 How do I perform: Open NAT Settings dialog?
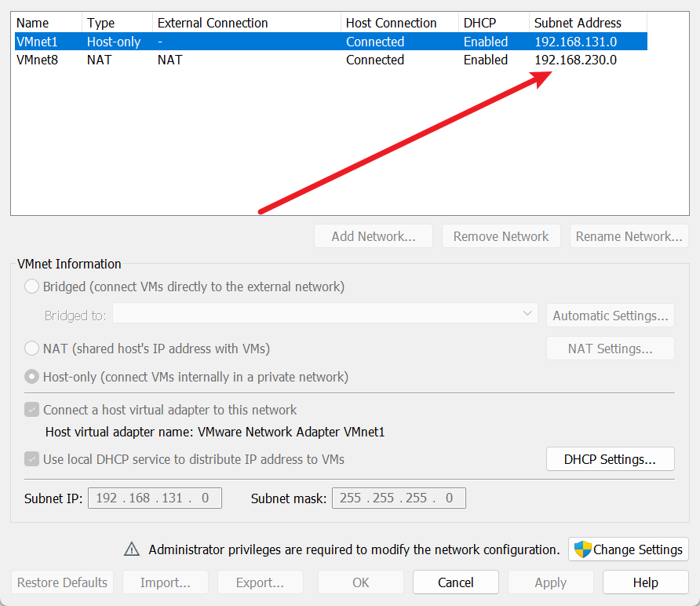[x=611, y=349]
